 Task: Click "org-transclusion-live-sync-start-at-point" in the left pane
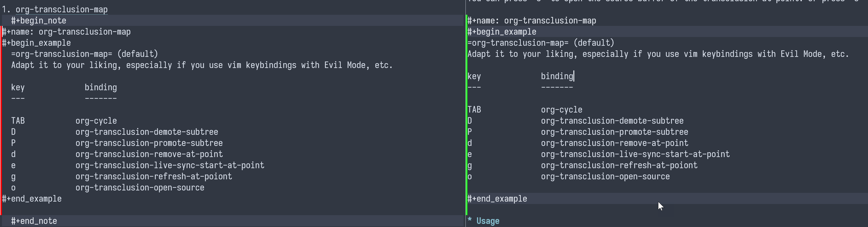click(x=170, y=165)
